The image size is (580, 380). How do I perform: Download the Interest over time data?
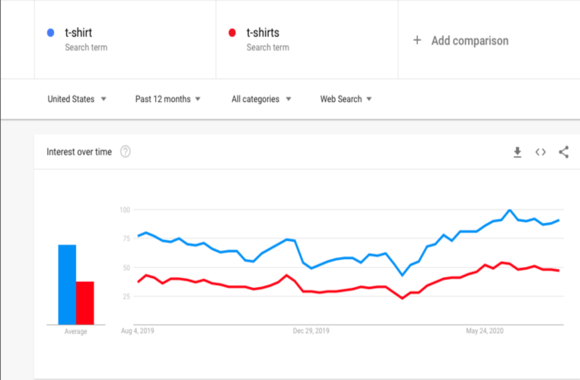pyautogui.click(x=517, y=152)
